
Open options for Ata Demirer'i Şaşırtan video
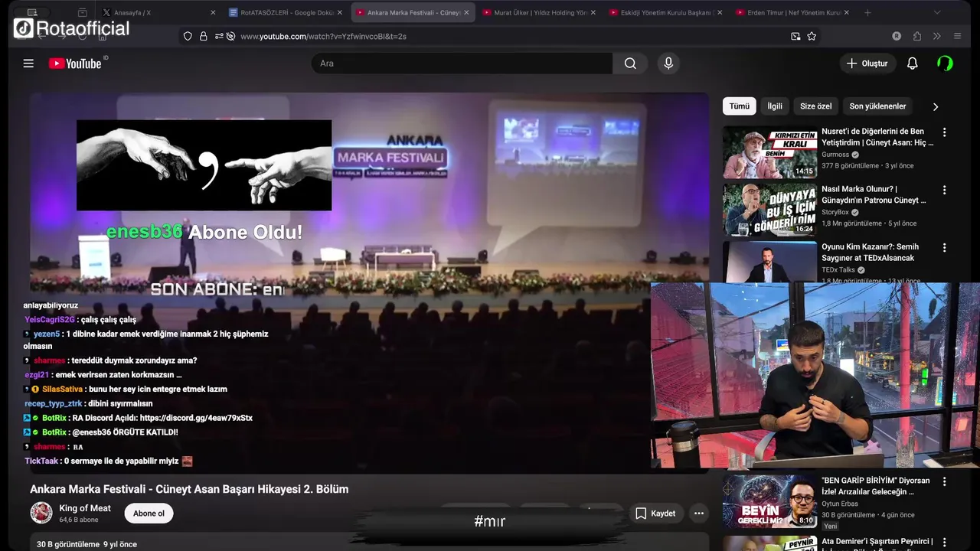point(944,542)
